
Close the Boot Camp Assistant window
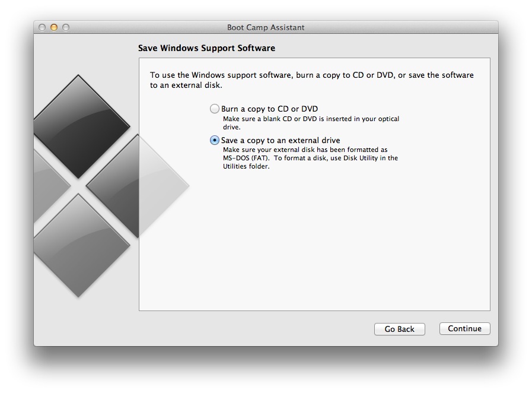(42, 27)
